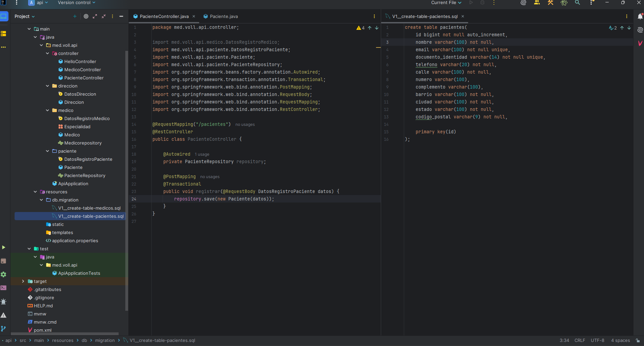Click the Project panel horizontal scrollbar

[x=65, y=334]
